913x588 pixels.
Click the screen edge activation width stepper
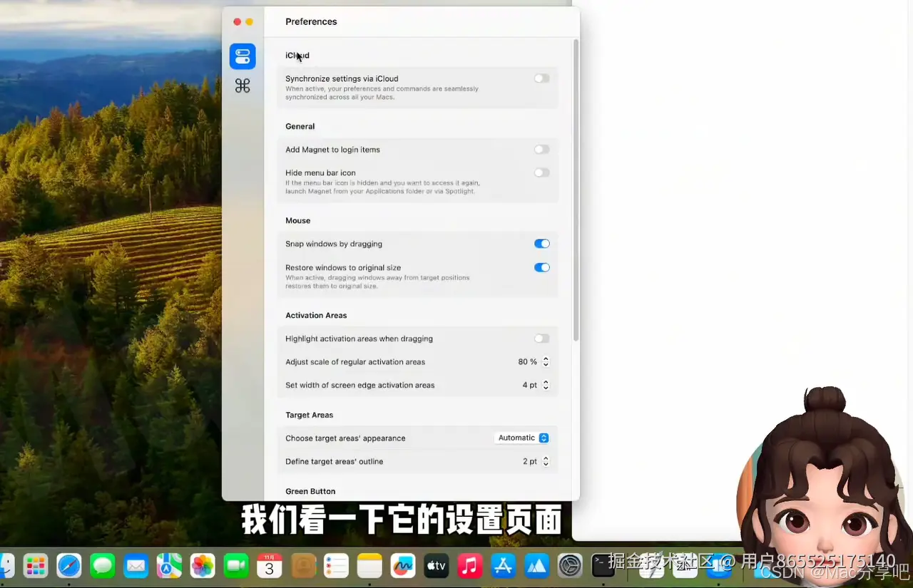click(x=546, y=385)
